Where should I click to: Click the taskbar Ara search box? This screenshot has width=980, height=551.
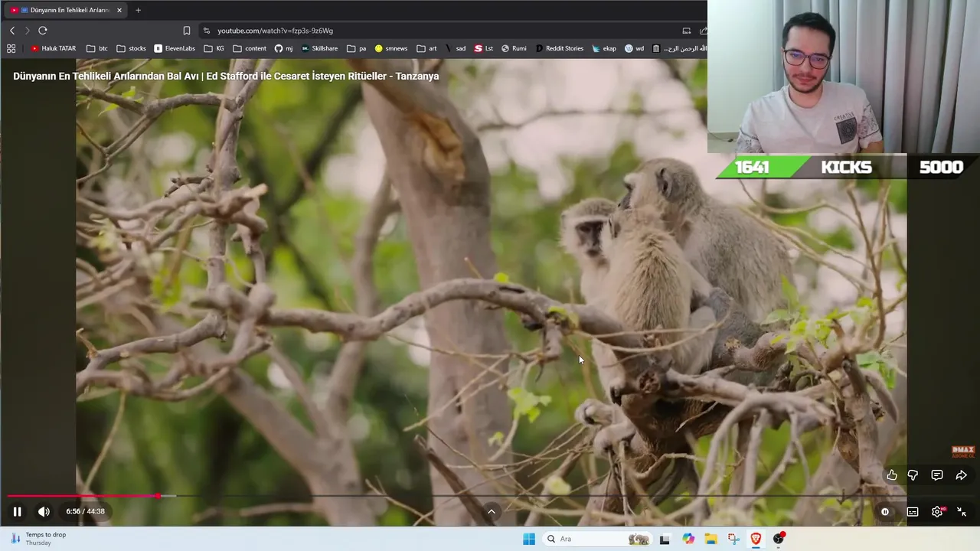(596, 539)
